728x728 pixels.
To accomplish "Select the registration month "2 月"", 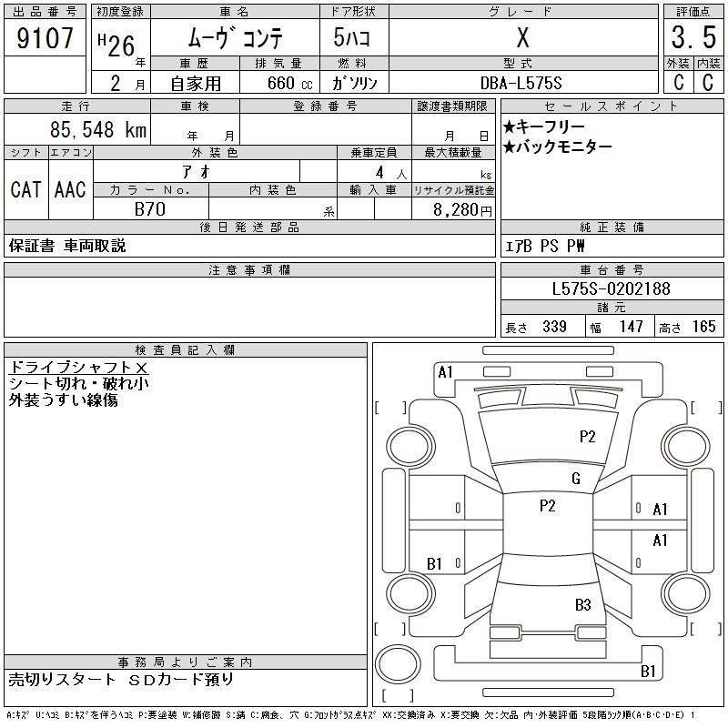I will [x=127, y=83].
